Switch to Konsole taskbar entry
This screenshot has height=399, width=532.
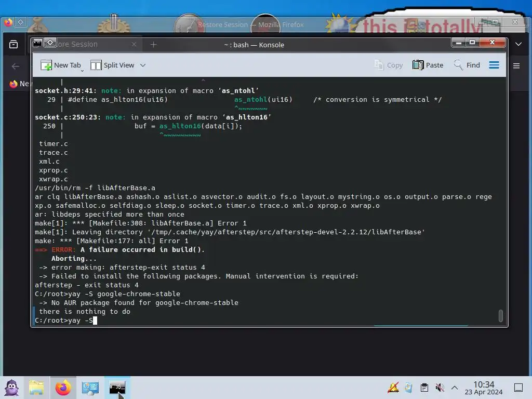coord(117,388)
